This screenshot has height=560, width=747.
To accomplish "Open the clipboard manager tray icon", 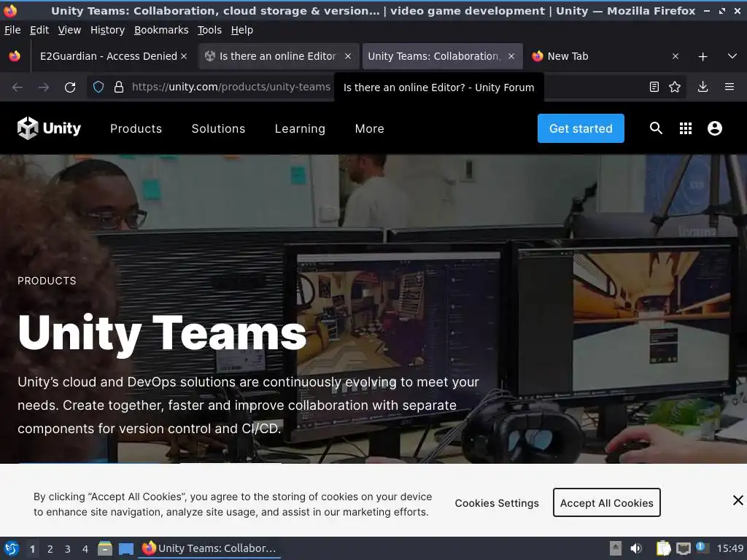I will pos(663,548).
